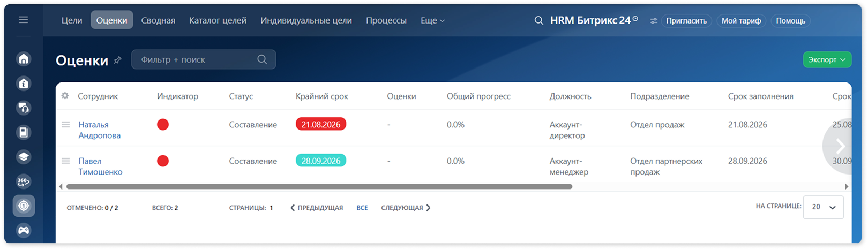This screenshot has width=868, height=250.
Task: Click the red deadline badge 21.08.2026
Action: pos(321,124)
